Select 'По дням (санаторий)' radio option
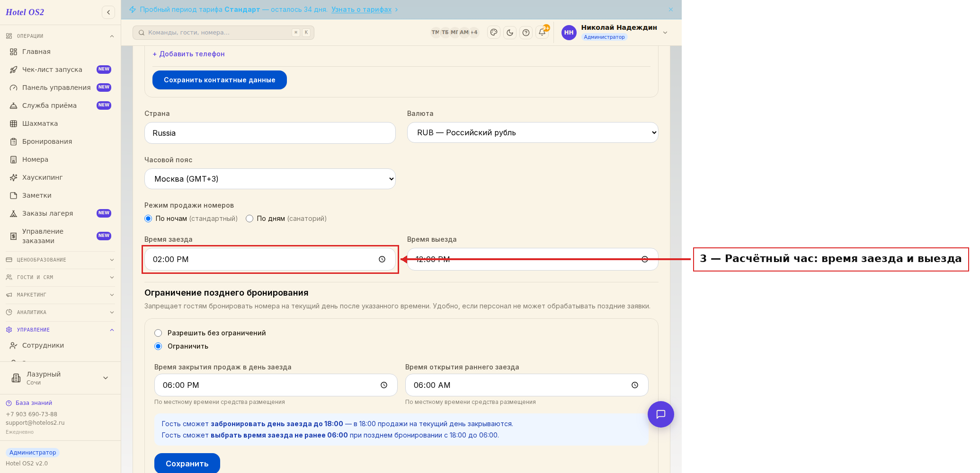The image size is (980, 473). click(x=249, y=219)
